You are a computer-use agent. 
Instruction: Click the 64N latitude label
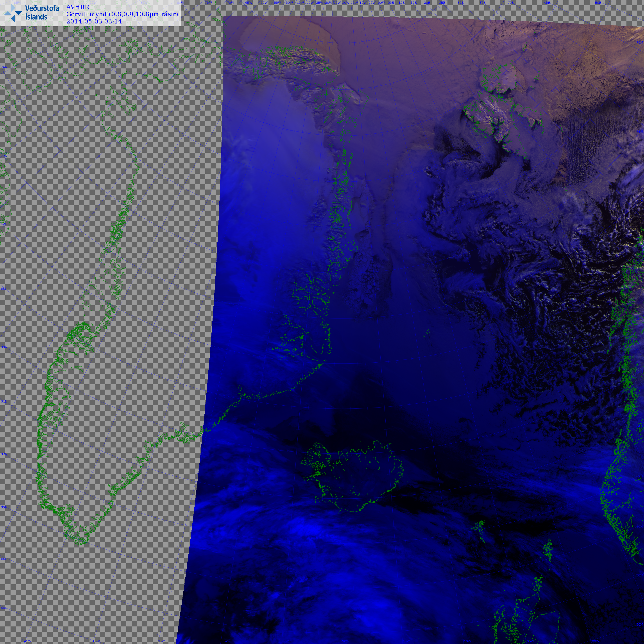[4, 401]
